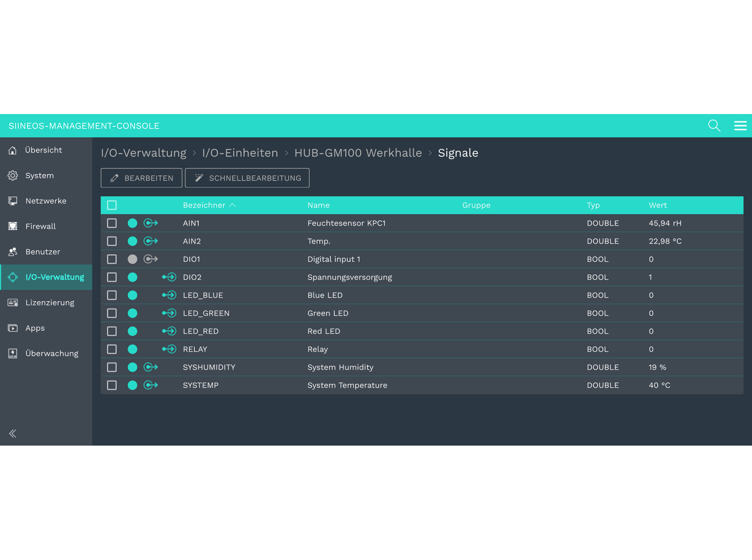Go to HUB-GM100 Werkhalle breadcrumb link

click(358, 153)
